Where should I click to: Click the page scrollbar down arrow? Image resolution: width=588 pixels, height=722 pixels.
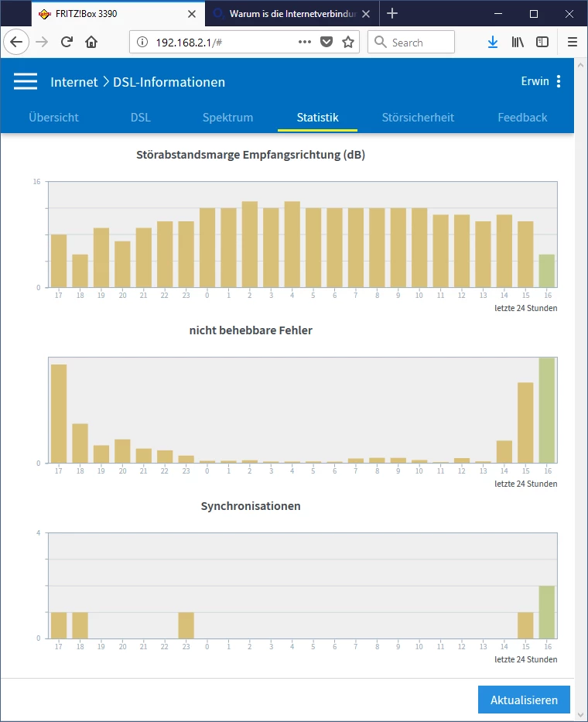pos(580,715)
